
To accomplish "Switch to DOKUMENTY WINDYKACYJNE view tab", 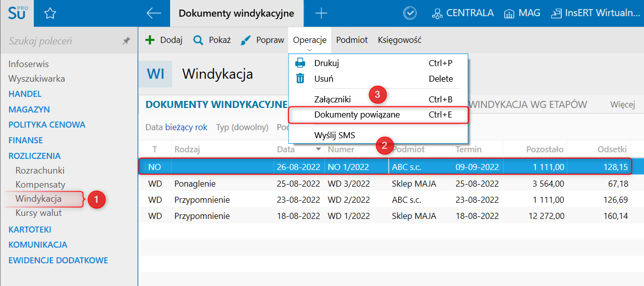I will (217, 104).
